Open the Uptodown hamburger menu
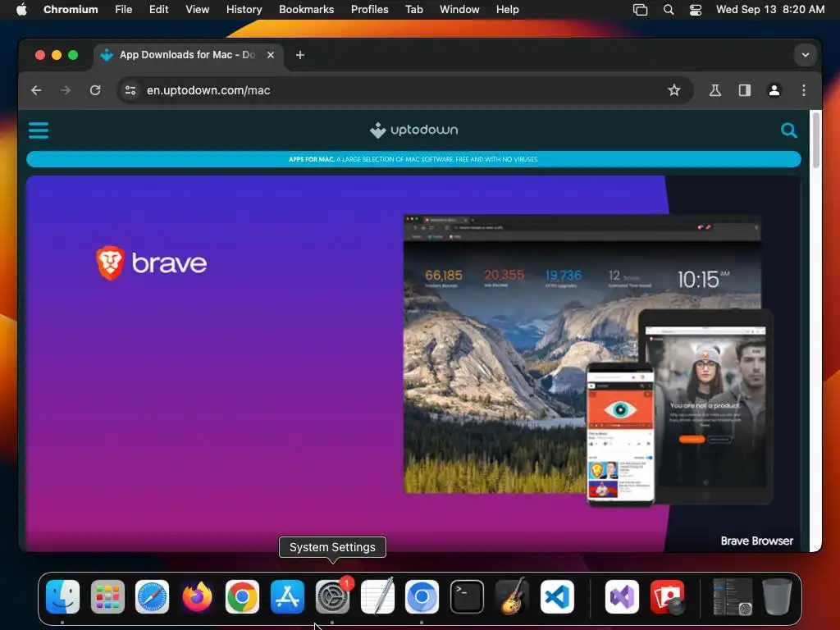840x630 pixels. (38, 130)
